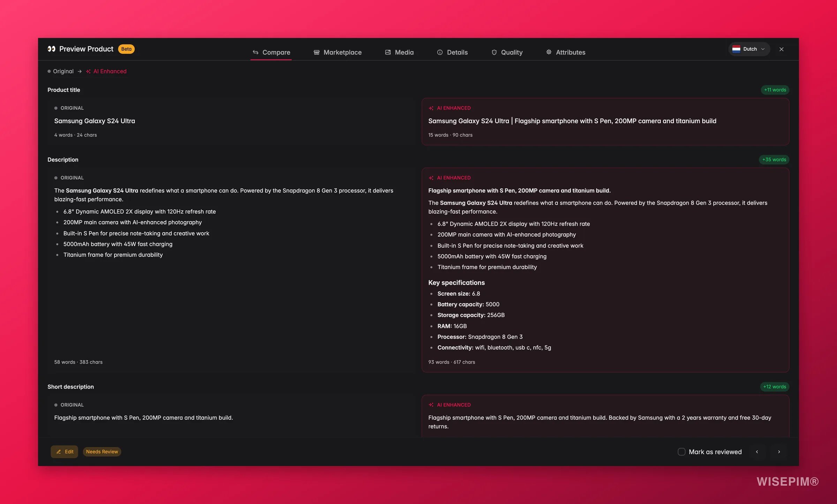Click the Short description section heading
837x504 pixels.
click(70, 387)
